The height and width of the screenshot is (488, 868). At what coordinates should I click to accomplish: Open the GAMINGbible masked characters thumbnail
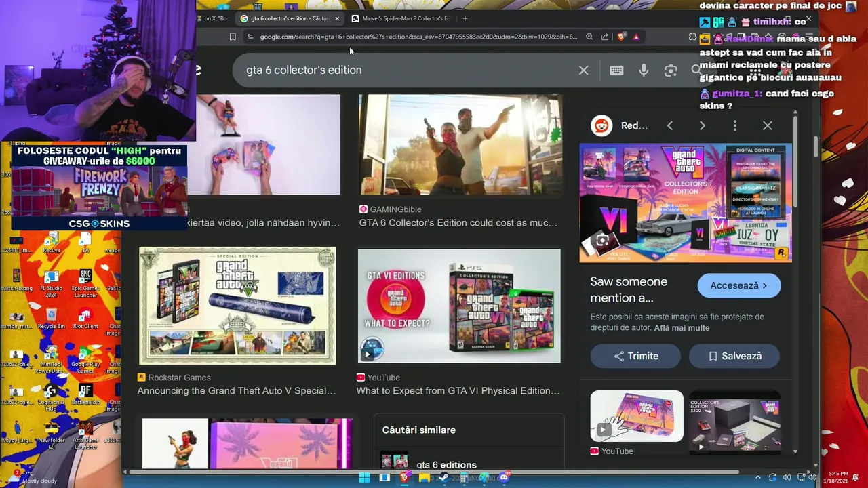coord(460,145)
